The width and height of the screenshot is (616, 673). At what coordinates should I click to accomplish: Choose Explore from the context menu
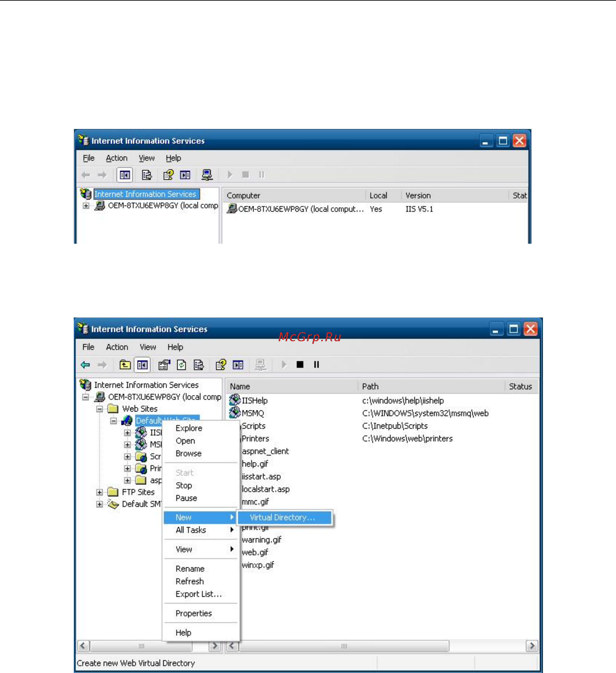pyautogui.click(x=189, y=428)
